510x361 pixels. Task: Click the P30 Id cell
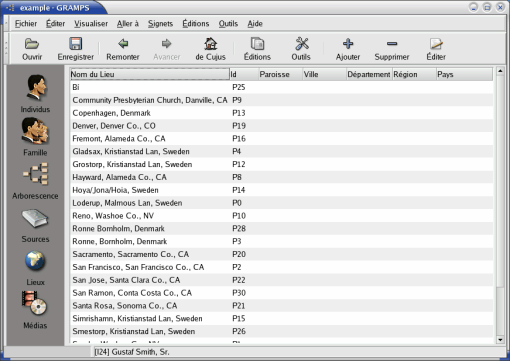tap(239, 293)
